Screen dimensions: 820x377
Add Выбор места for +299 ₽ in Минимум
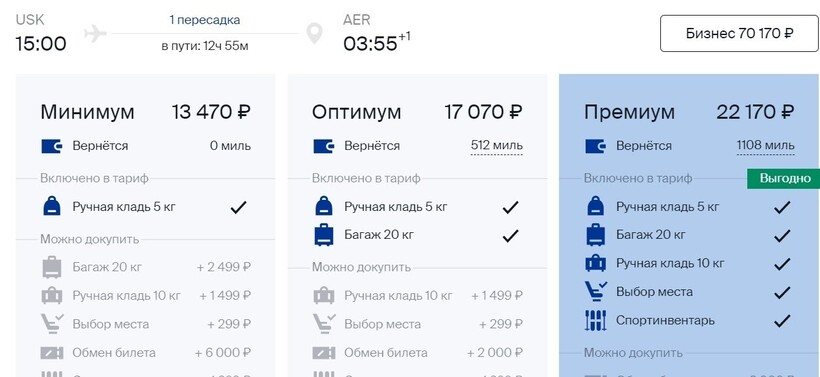tap(146, 324)
